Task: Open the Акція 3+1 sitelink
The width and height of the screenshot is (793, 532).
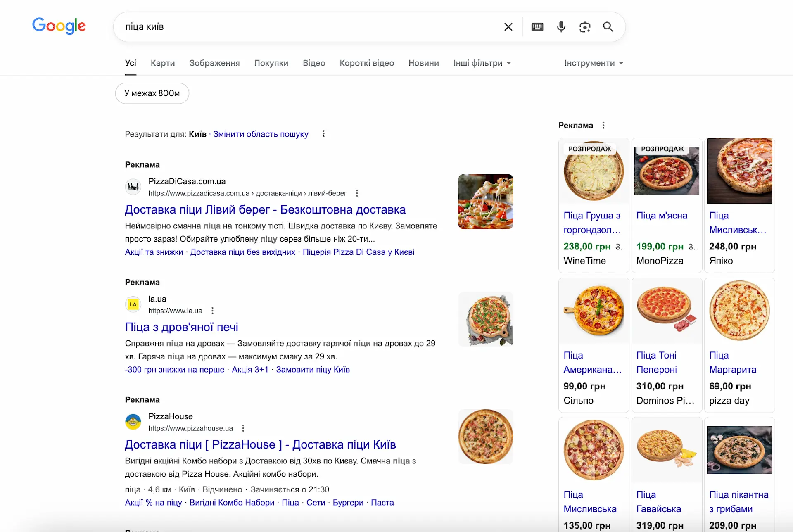Action: pos(250,370)
